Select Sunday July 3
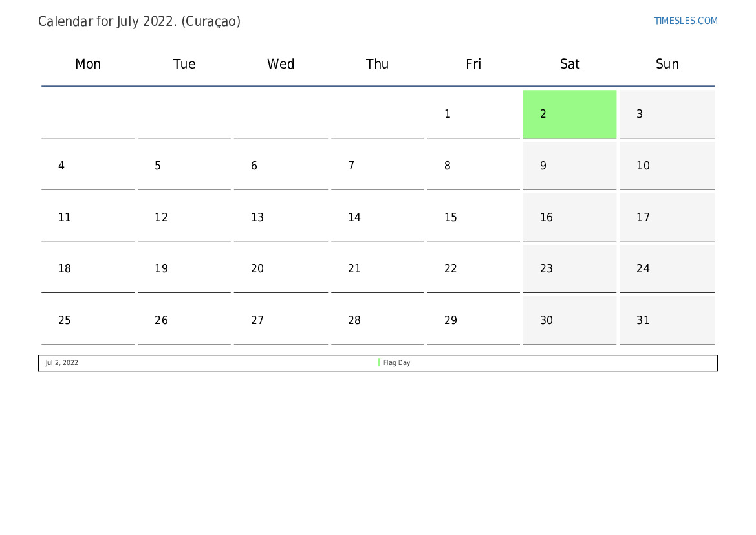756x535 pixels. click(x=667, y=114)
